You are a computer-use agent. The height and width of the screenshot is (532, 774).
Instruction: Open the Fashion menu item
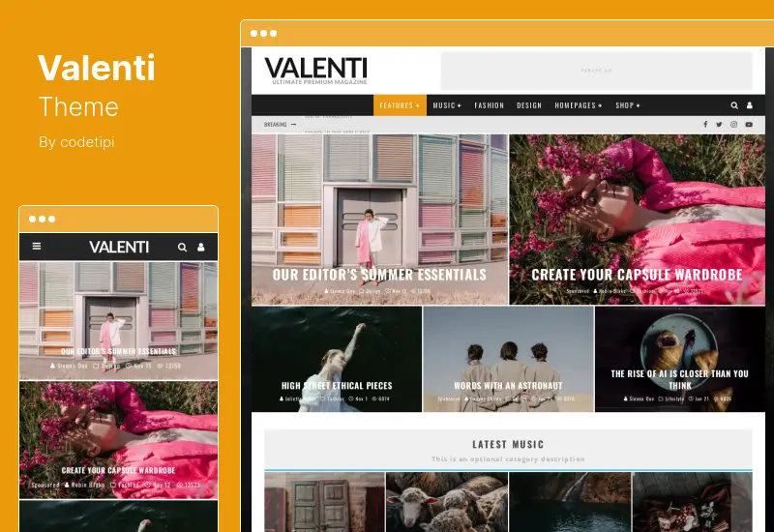490,105
